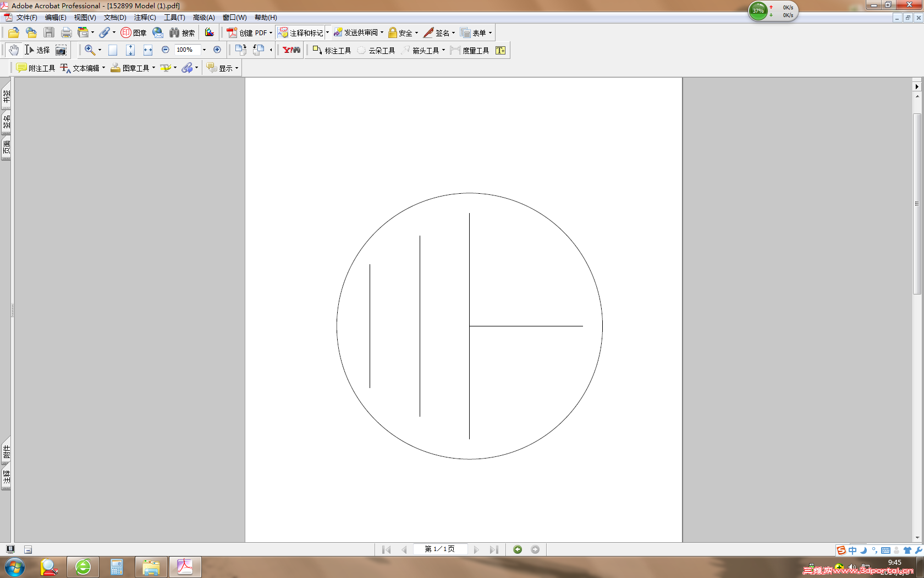The height and width of the screenshot is (578, 924).
Task: Rotate the page counterclockwise
Action: 258,50
